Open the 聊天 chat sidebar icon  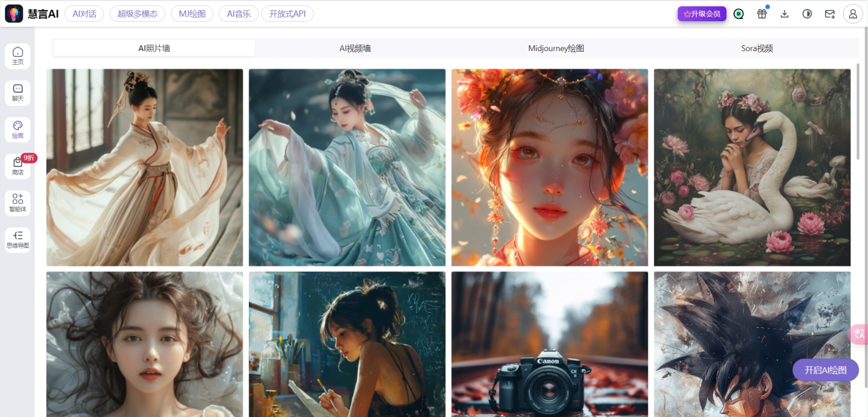(x=18, y=93)
